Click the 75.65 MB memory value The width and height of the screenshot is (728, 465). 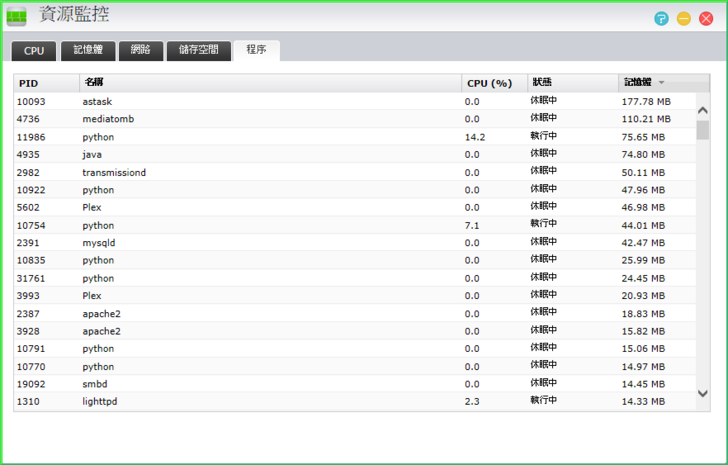pos(644,137)
